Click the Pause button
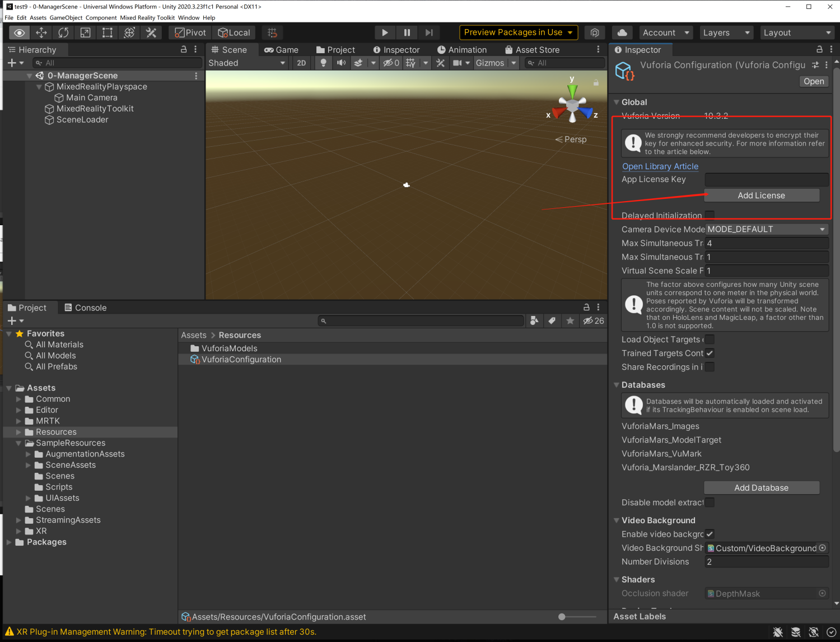The width and height of the screenshot is (840, 642). [x=407, y=32]
